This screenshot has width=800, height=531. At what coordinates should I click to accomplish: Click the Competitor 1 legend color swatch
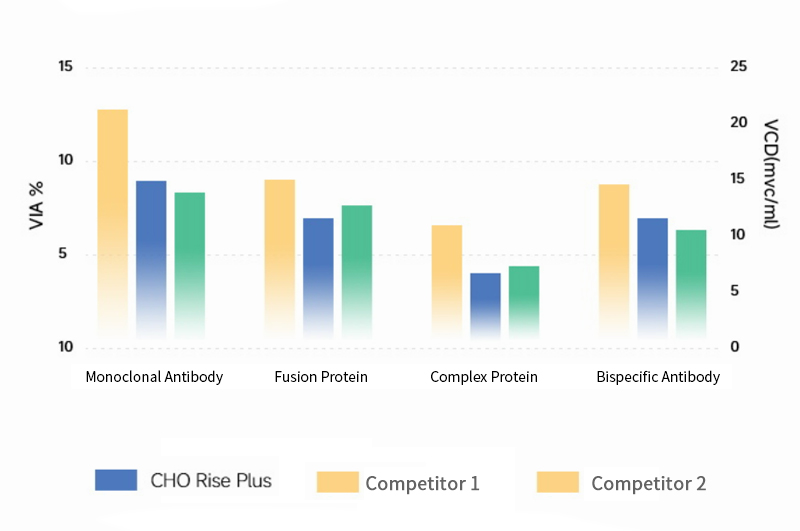[337, 482]
